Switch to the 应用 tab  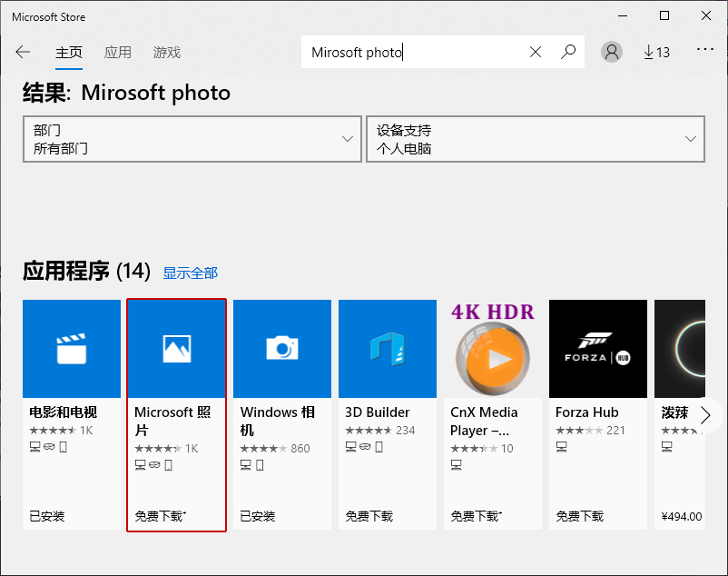(117, 53)
